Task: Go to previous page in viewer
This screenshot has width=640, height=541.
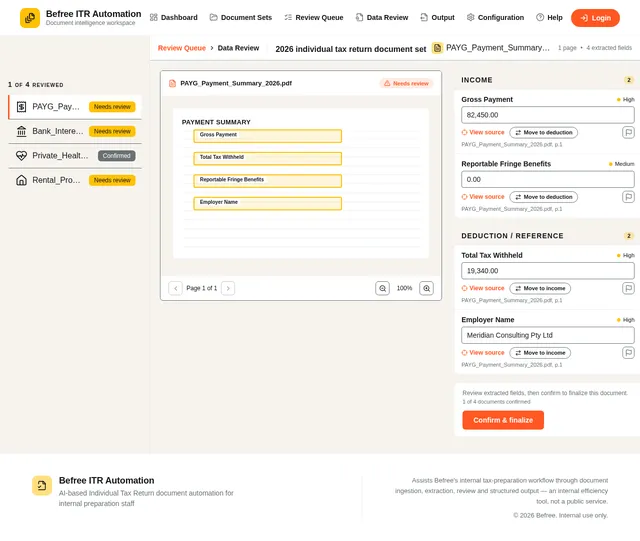Action: tap(176, 288)
